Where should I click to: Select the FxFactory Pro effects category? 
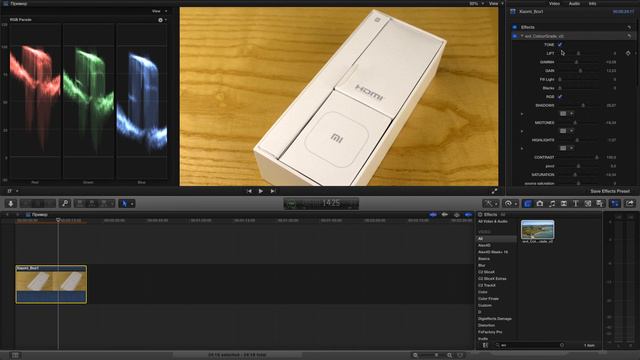pyautogui.click(x=490, y=332)
